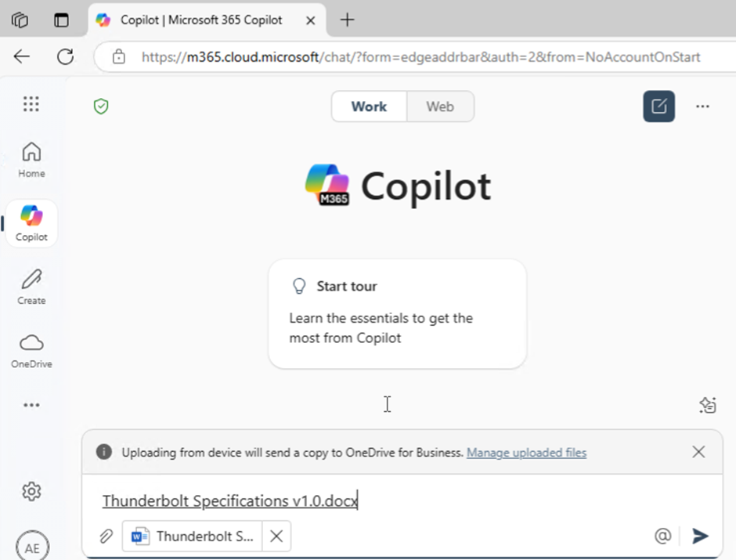The width and height of the screenshot is (736, 560).
Task: Mention people or files with @ icon
Action: (662, 536)
